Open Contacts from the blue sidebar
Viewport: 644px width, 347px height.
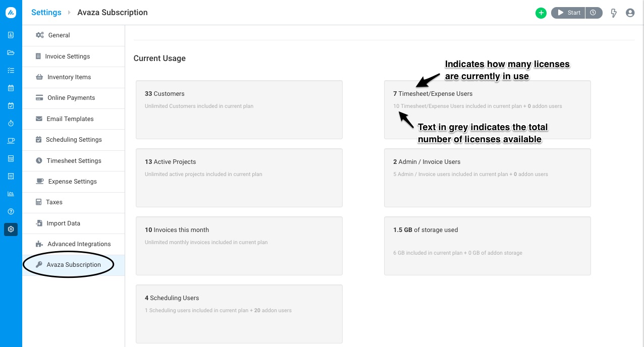[x=11, y=35]
